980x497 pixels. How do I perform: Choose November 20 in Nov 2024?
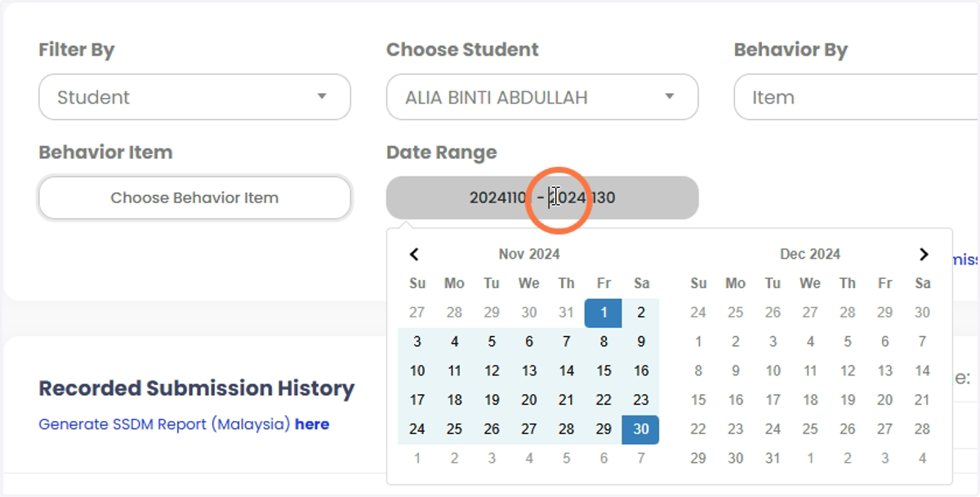tap(529, 400)
